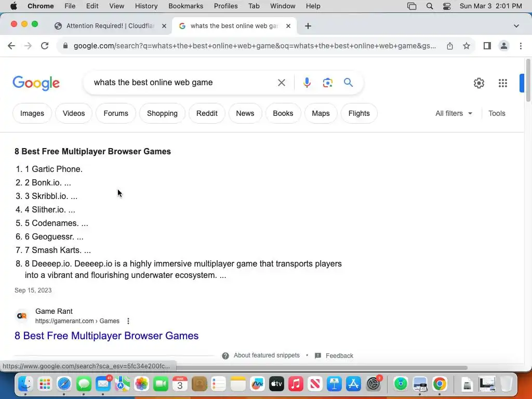Expand the All filters dropdown
Screen dimensions: 532x399
pos(454,113)
